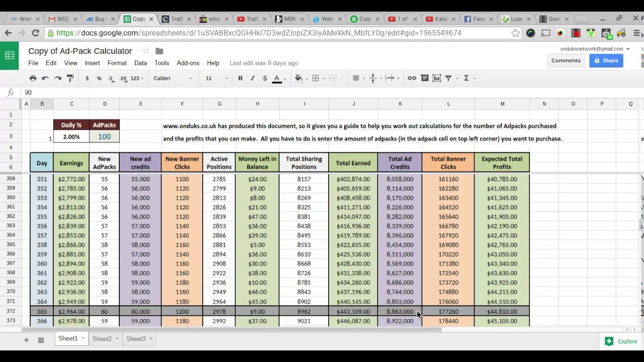The width and height of the screenshot is (644, 362).
Task: Switch to the Sheet2 tab
Action: click(x=102, y=339)
